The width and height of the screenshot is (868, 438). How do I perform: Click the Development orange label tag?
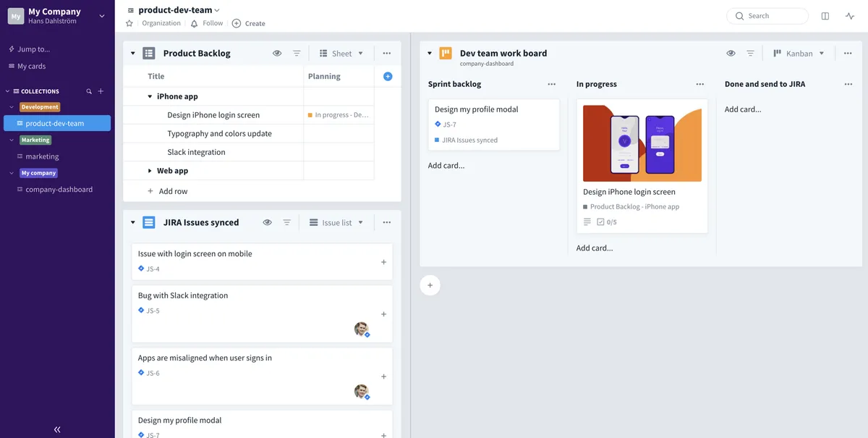[x=40, y=107]
